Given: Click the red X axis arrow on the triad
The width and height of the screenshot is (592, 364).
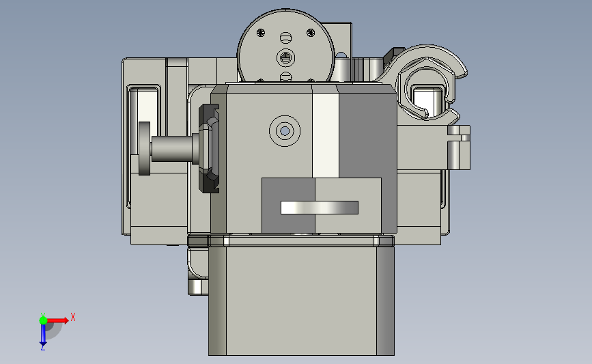Looking at the screenshot, I should point(58,320).
